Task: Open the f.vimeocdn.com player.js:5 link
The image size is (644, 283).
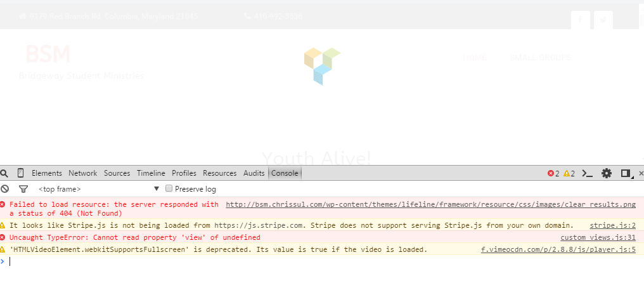Action: tap(558, 249)
